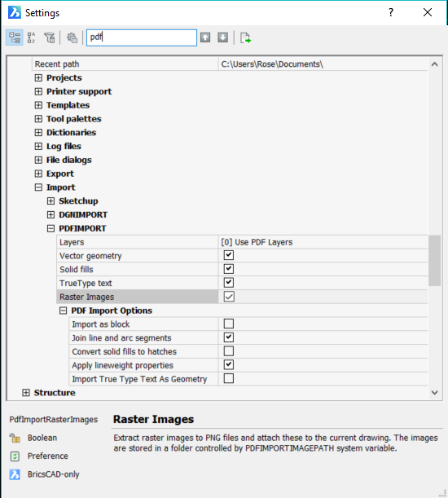Click the filter settings icon in toolbar
This screenshot has width=448, height=498.
[49, 37]
